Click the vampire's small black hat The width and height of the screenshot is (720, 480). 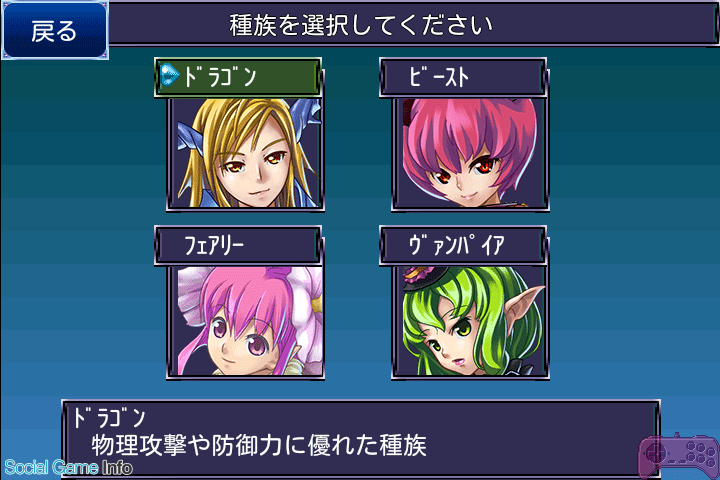[417, 278]
